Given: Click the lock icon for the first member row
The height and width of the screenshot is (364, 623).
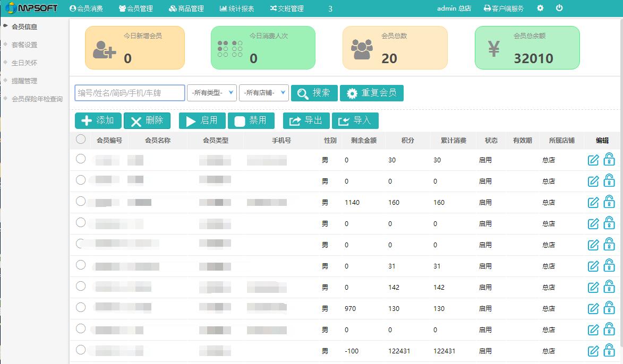Looking at the screenshot, I should pyautogui.click(x=609, y=159).
